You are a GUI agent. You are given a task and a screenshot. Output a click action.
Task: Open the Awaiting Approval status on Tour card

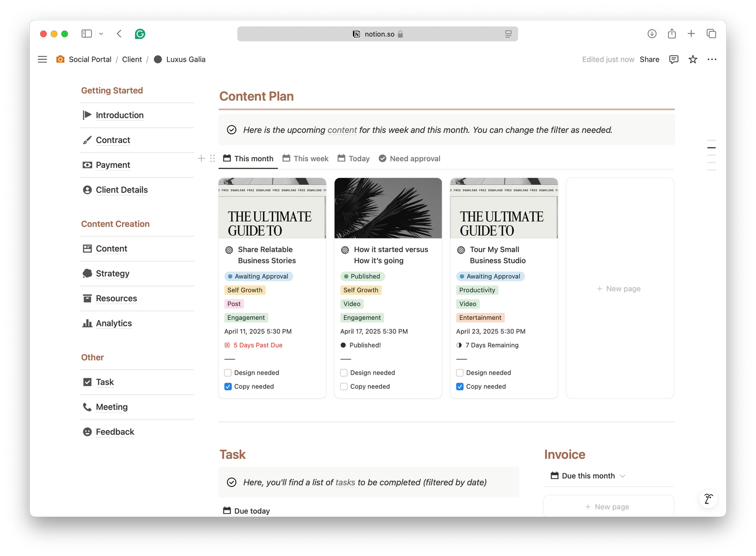coord(490,276)
